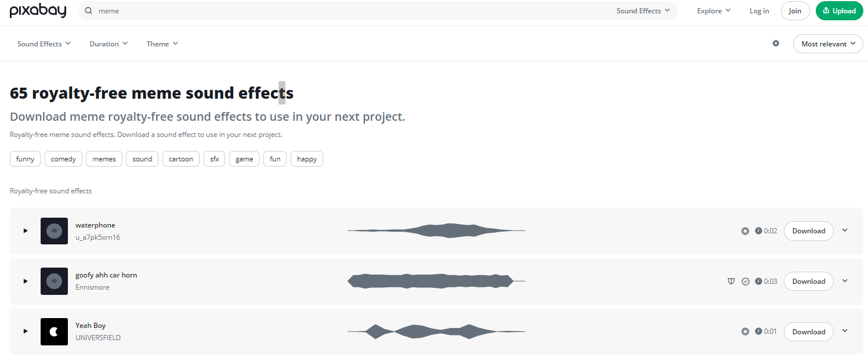Open the Duration filter dropdown
This screenshot has height=357, width=868.
pyautogui.click(x=108, y=44)
